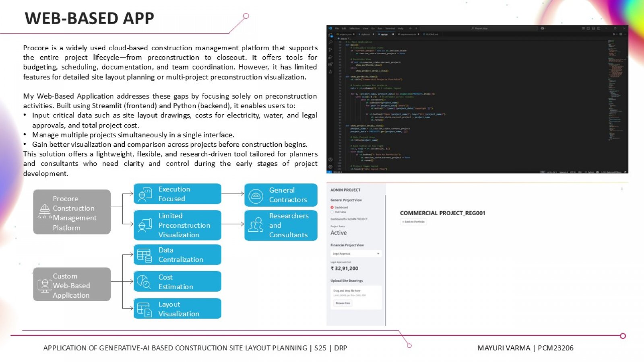Click the Run Python File play icon
The width and height of the screenshot is (644, 362).
[x=614, y=34]
